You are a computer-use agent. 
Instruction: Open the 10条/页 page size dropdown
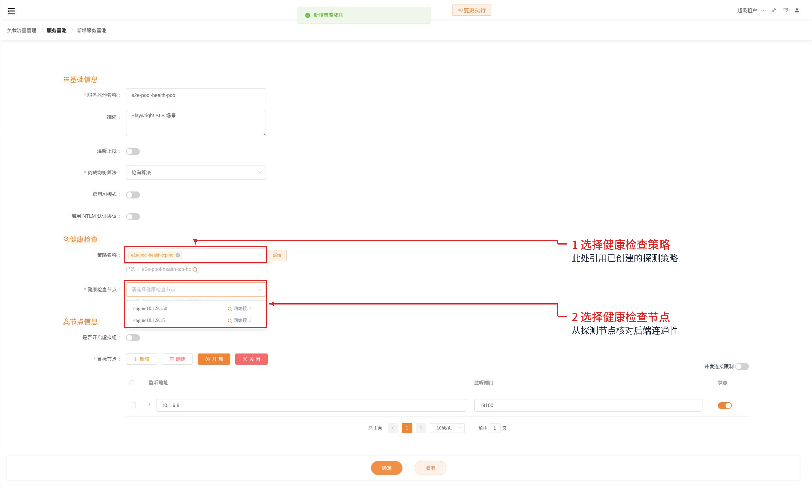447,428
